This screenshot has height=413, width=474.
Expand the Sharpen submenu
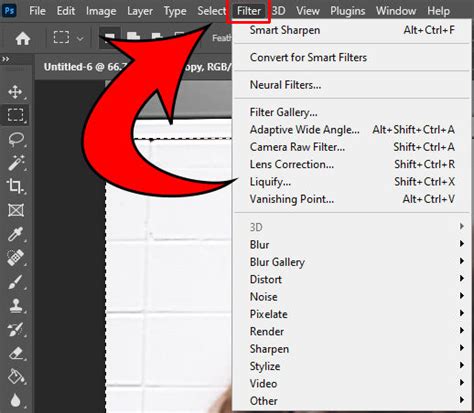tap(352, 349)
